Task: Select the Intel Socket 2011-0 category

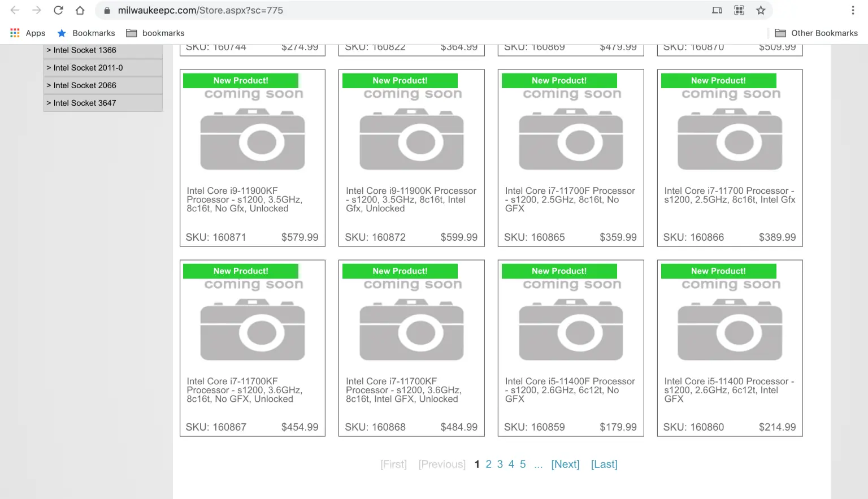Action: tap(103, 68)
